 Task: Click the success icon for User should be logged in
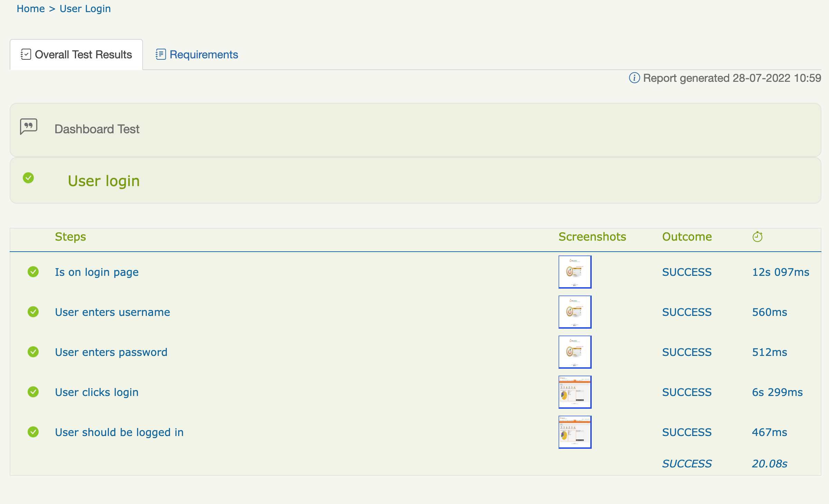[x=33, y=432]
